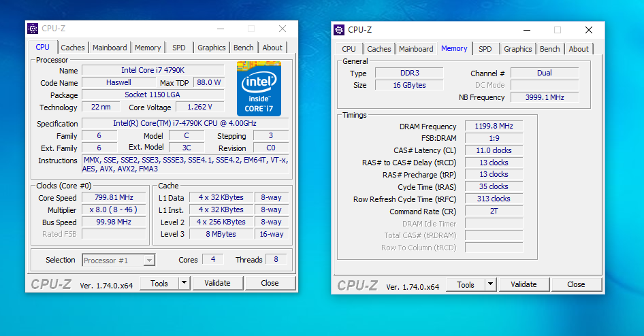644x336 pixels.
Task: Open the Graphics tab in the right window
Action: coord(517,49)
